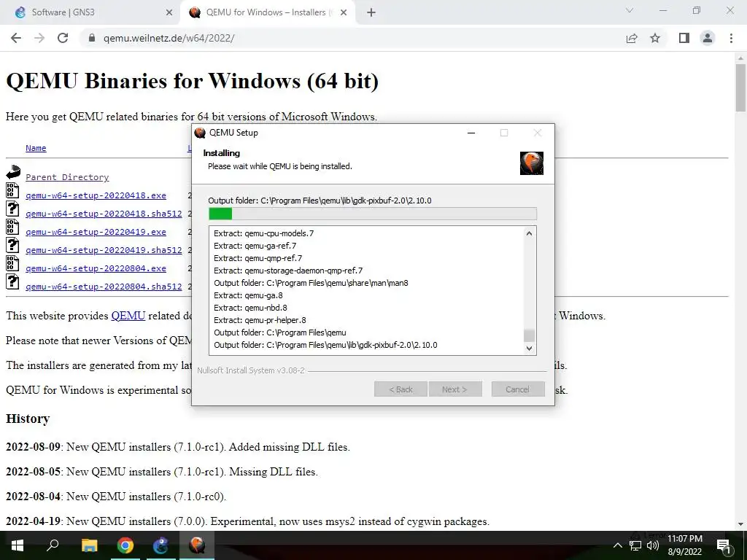Open the Chrome three-dot menu
Viewport: 747px width, 560px height.
[x=731, y=38]
